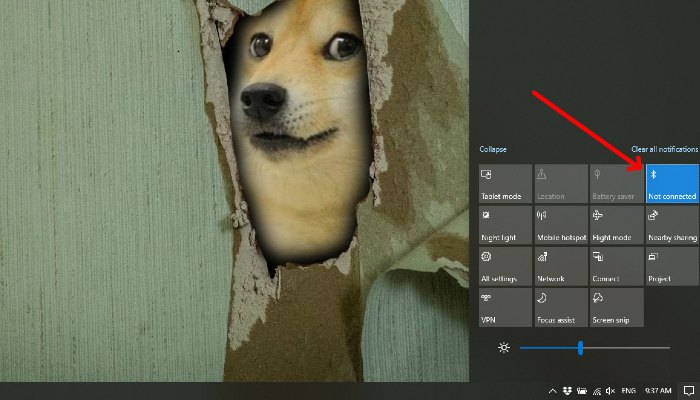The width and height of the screenshot is (700, 400).
Task: Turn on Night light
Action: [505, 225]
